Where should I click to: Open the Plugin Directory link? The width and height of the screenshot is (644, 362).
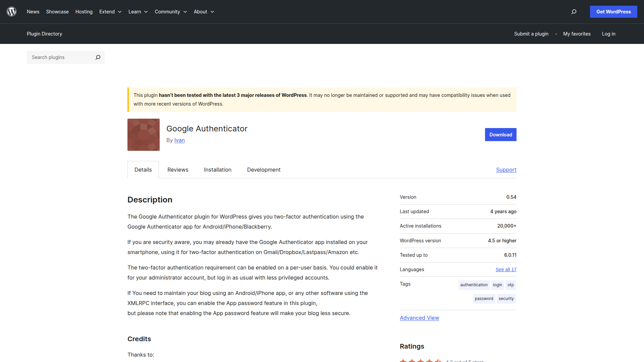point(44,34)
